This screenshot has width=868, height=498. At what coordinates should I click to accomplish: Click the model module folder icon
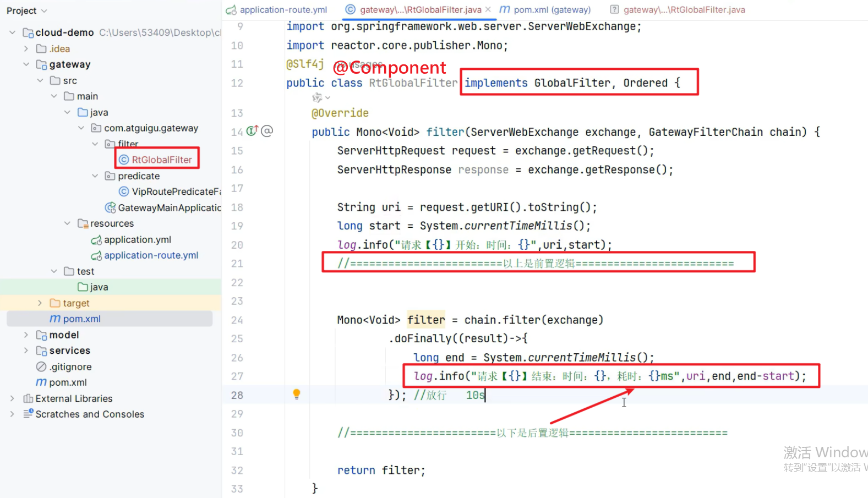[41, 335]
